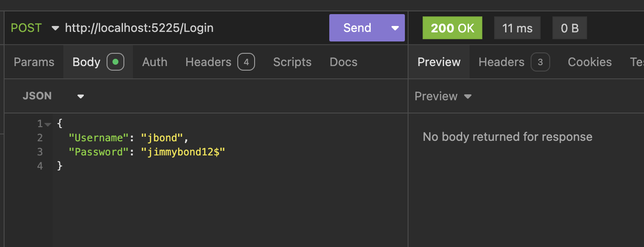The width and height of the screenshot is (644, 247).
Task: Open the response Headers tab
Action: pos(501,62)
